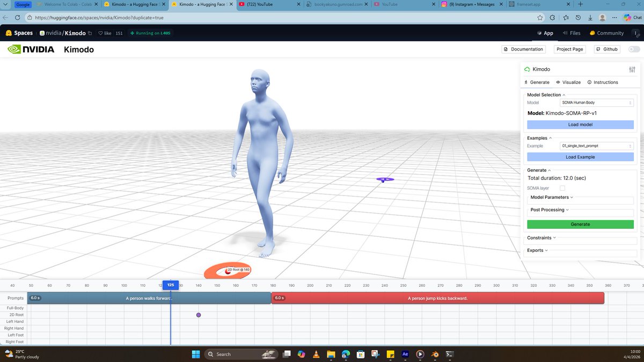Open the Space Files tab
Screen dimensions: 644x362
(572, 33)
